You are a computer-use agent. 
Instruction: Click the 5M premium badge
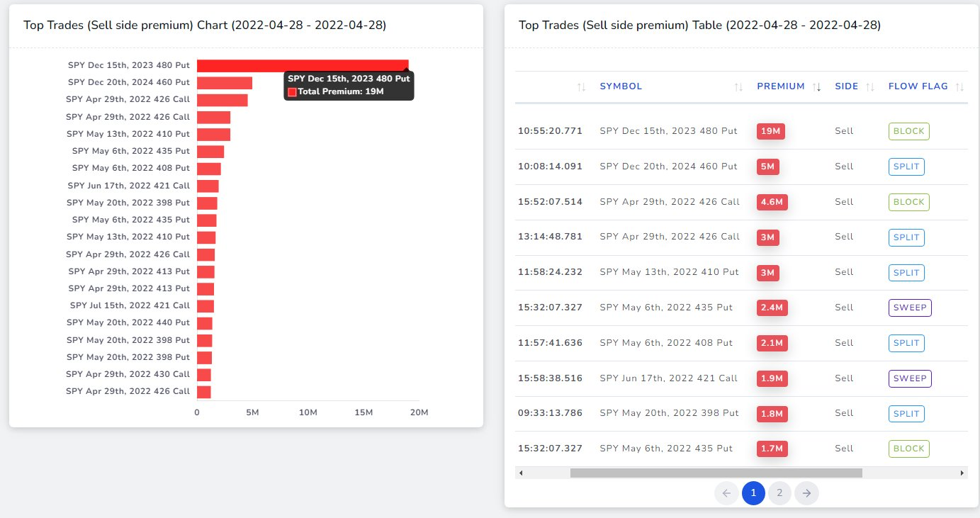(767, 167)
